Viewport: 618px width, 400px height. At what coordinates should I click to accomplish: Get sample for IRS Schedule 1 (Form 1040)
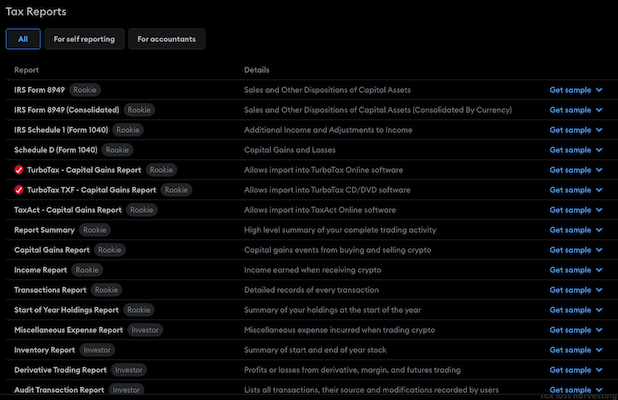click(x=570, y=130)
